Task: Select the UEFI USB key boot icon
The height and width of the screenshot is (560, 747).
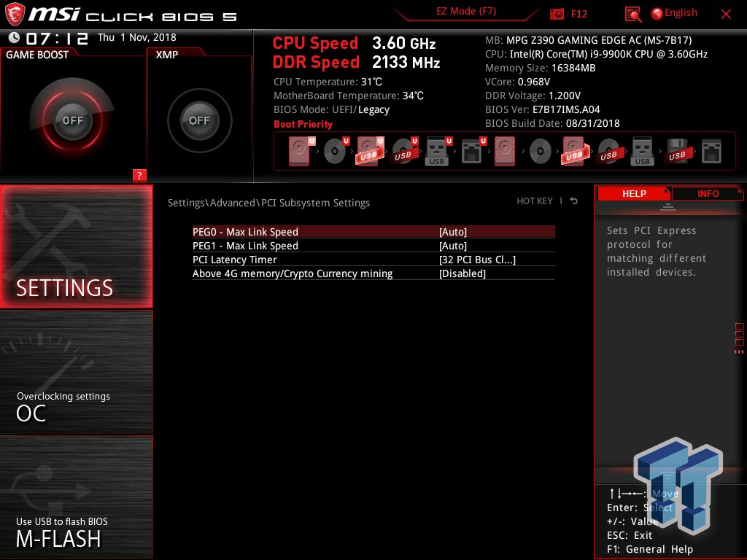Action: click(438, 151)
